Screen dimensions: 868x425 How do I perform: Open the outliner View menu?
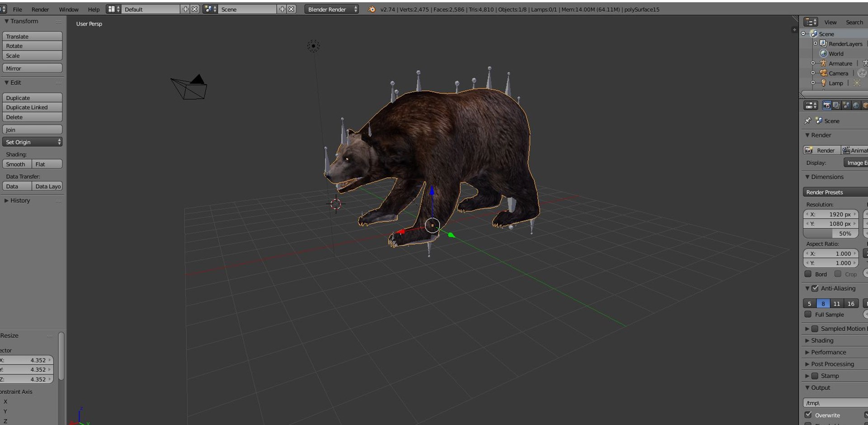click(830, 22)
